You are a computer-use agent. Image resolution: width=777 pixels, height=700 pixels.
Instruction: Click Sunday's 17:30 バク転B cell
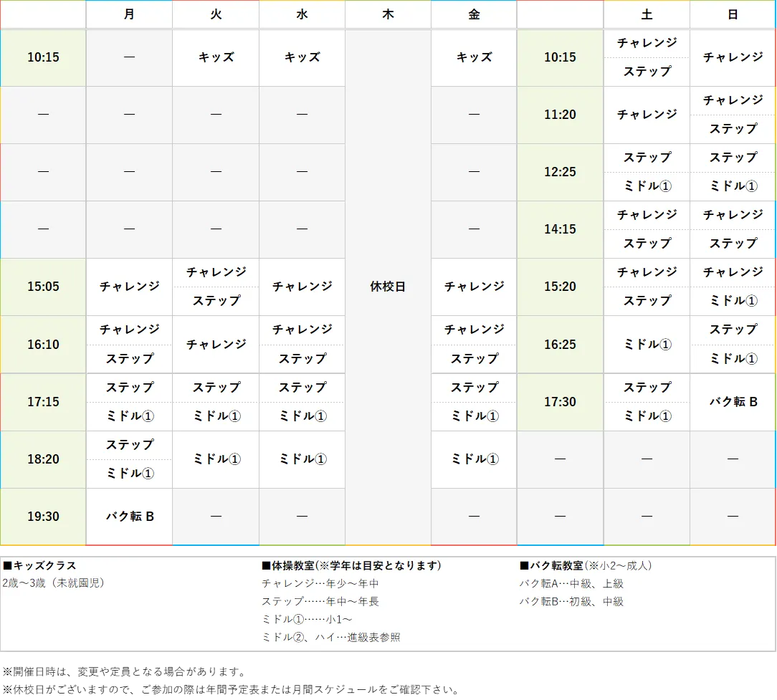(733, 402)
